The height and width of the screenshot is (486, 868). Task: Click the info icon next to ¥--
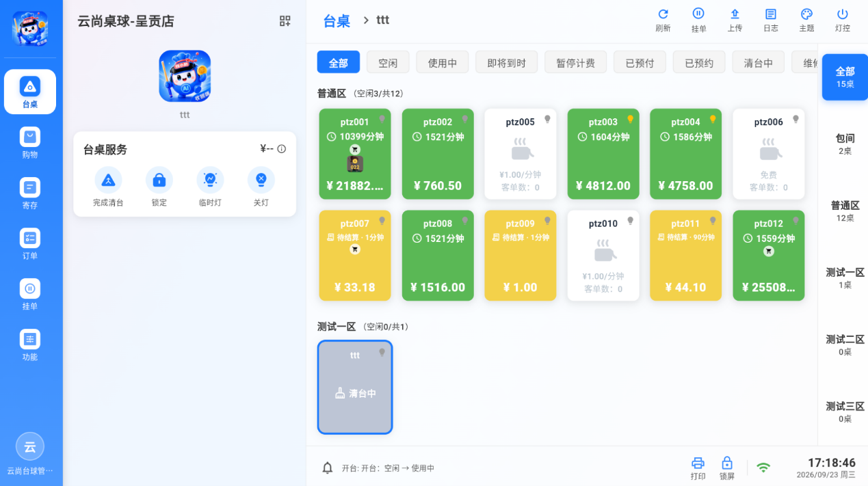pyautogui.click(x=282, y=149)
